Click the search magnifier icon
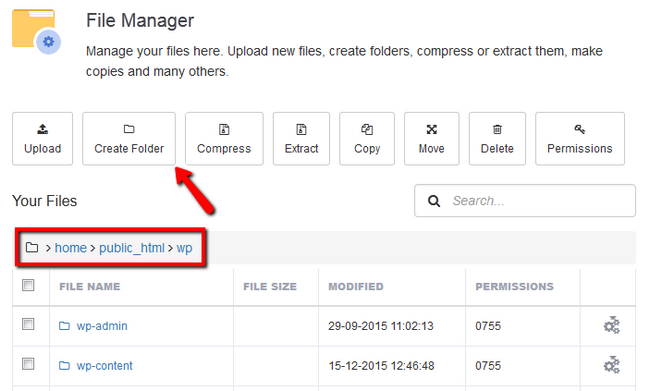The height and width of the screenshot is (391, 650). (434, 201)
